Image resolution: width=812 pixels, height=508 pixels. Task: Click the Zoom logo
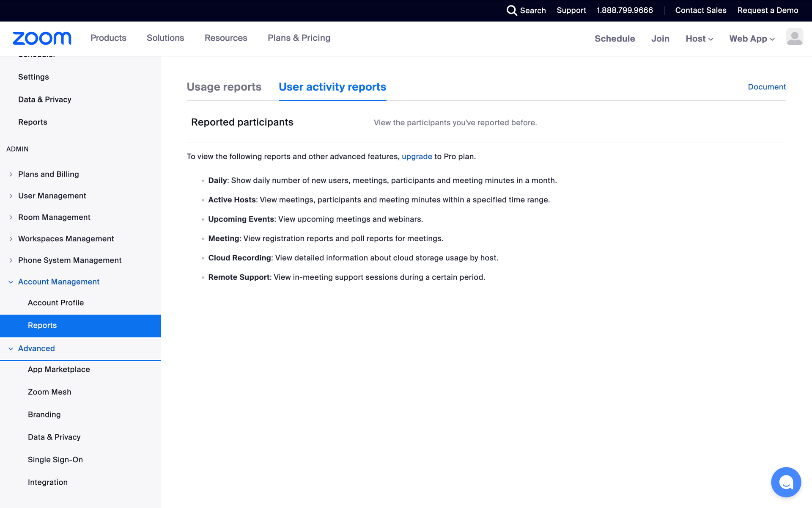pyautogui.click(x=42, y=39)
